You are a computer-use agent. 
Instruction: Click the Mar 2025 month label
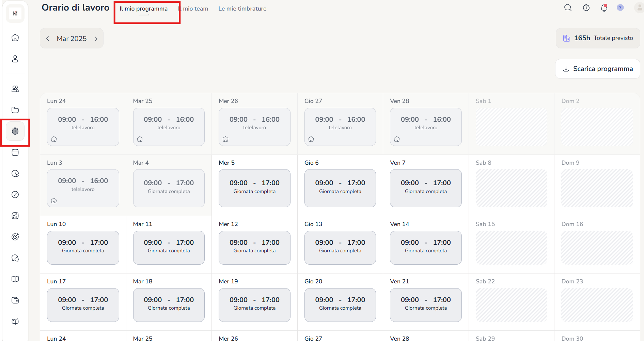point(72,39)
